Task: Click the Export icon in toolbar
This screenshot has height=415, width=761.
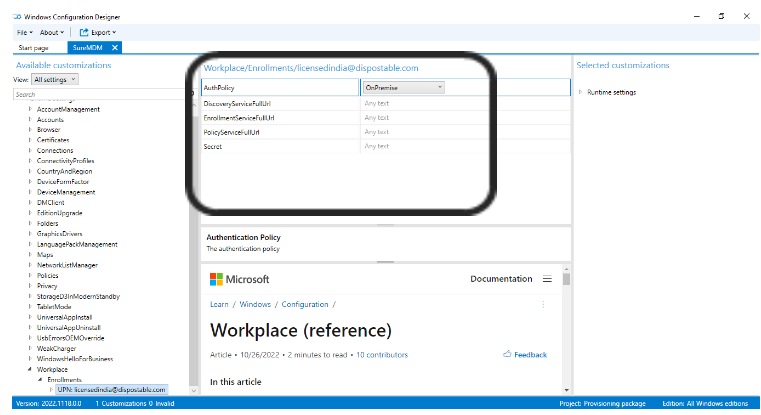Action: 84,33
